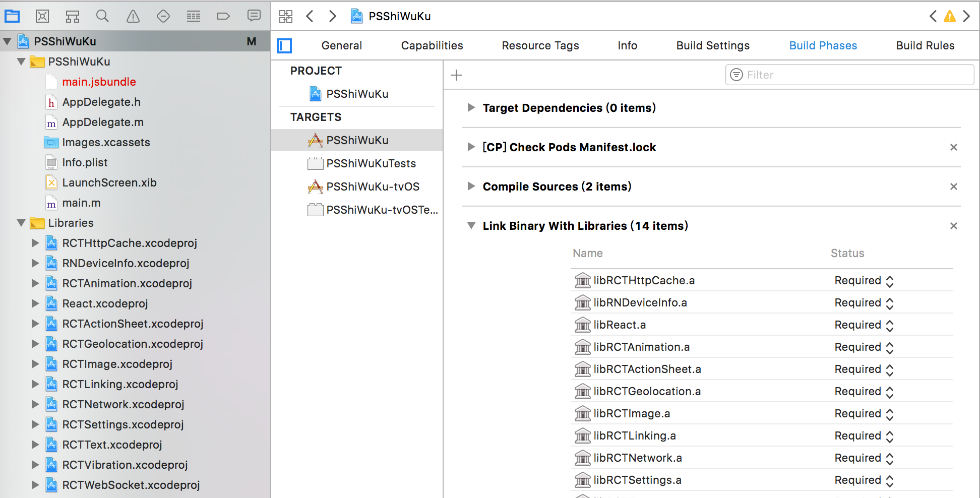Open the Source Control navigator icon
Screen dimensions: 980x498
click(x=42, y=16)
